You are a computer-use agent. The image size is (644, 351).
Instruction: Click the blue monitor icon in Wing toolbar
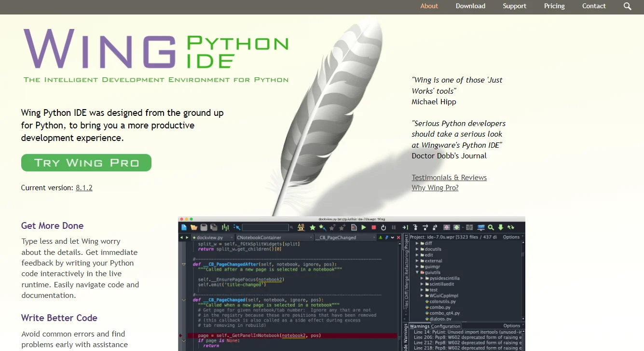pos(481,227)
